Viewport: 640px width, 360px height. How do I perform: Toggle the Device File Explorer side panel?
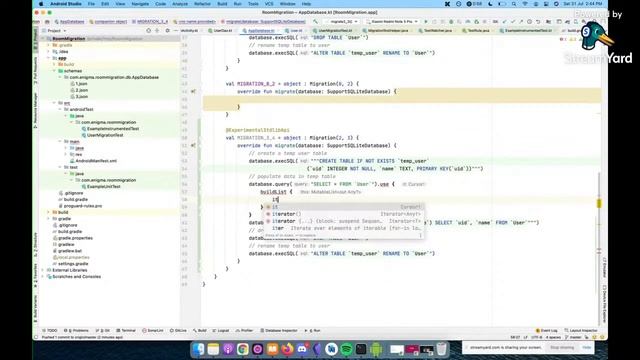[604, 304]
